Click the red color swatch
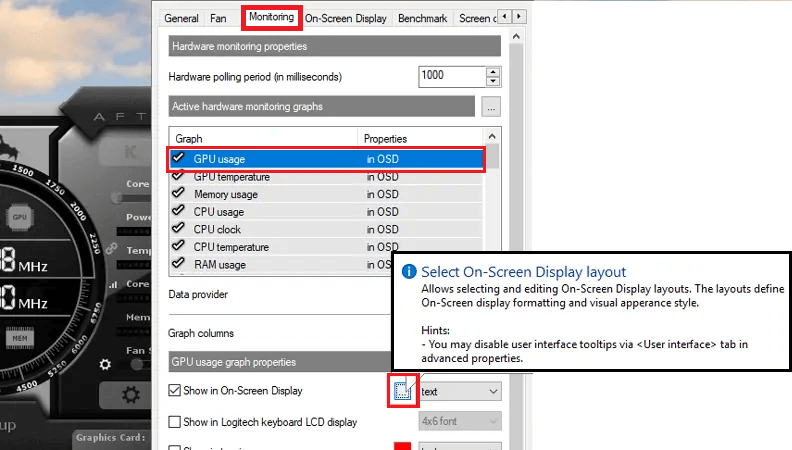The image size is (792, 450). pos(403,446)
